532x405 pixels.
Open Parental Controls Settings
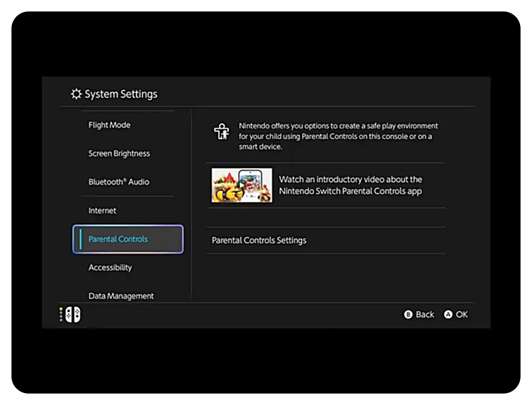click(325, 240)
